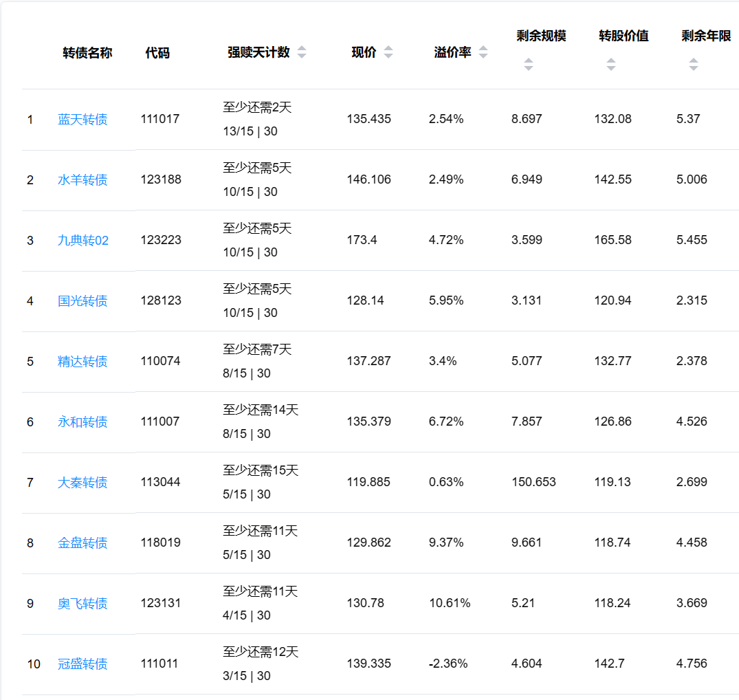This screenshot has height=700, width=739.
Task: Click the 转债名称 column header
Action: (x=87, y=53)
